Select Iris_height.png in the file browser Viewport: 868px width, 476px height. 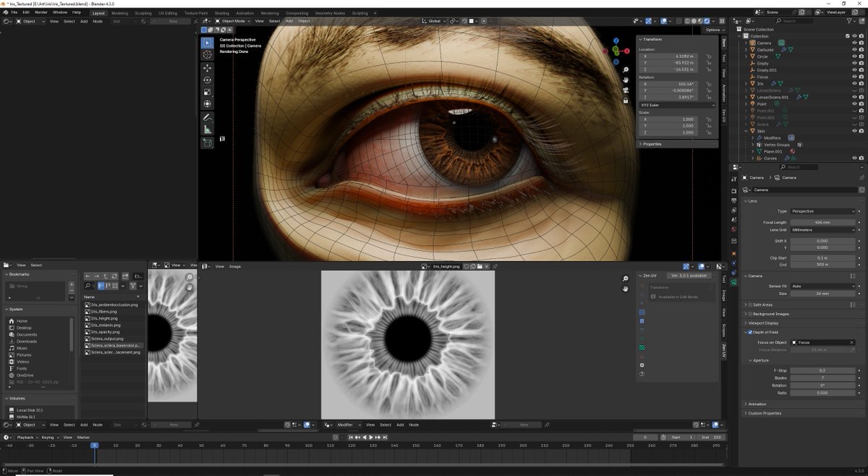pyautogui.click(x=105, y=318)
